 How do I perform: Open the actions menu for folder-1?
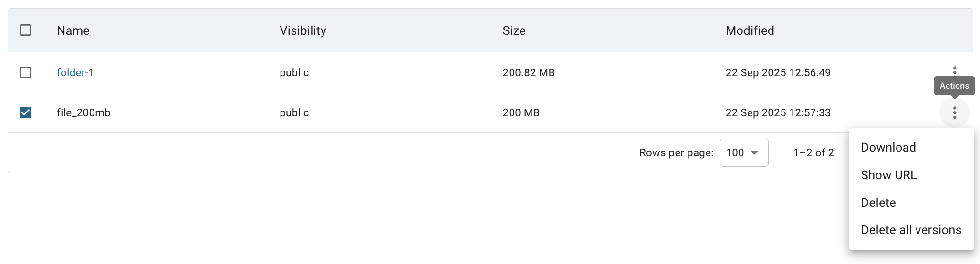(954, 71)
